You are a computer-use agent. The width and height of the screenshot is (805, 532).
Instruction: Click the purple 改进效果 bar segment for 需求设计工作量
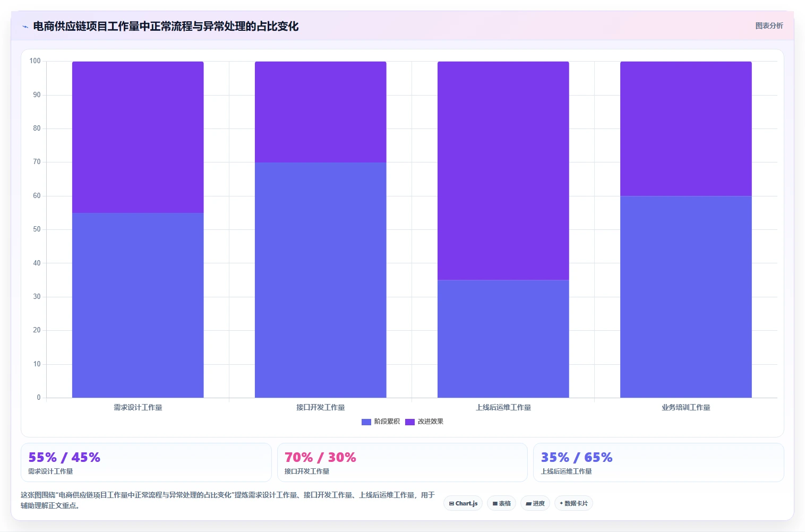138,137
